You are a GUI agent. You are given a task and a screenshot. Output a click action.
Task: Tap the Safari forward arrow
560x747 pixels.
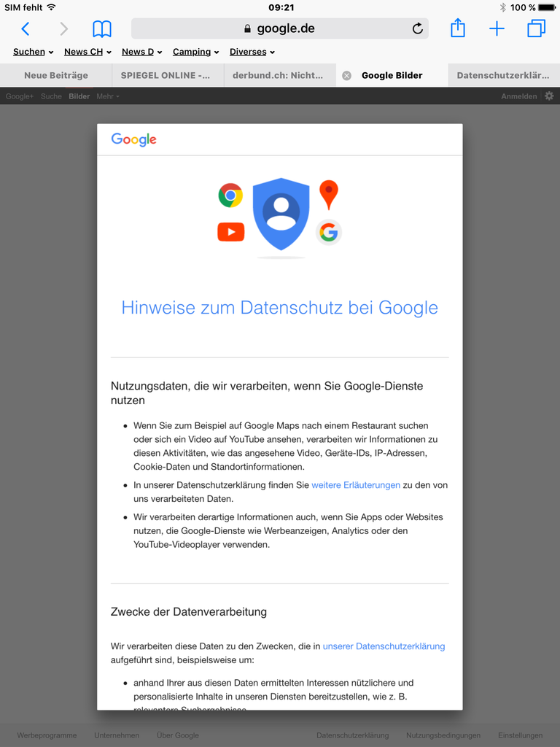click(x=64, y=28)
